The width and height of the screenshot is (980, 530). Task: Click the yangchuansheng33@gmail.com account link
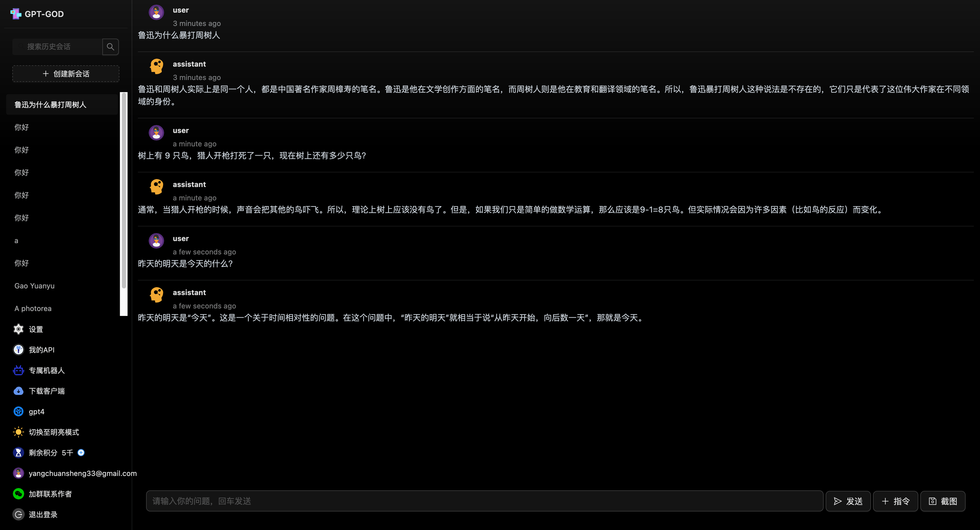83,473
